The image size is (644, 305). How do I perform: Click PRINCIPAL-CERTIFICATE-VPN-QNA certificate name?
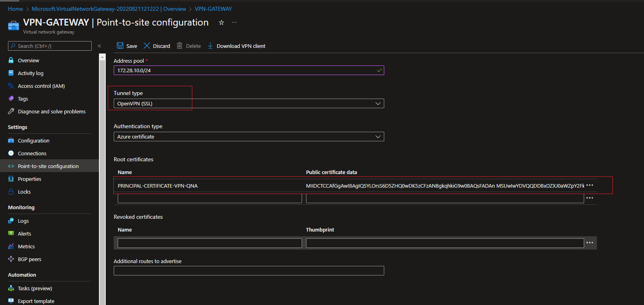158,186
